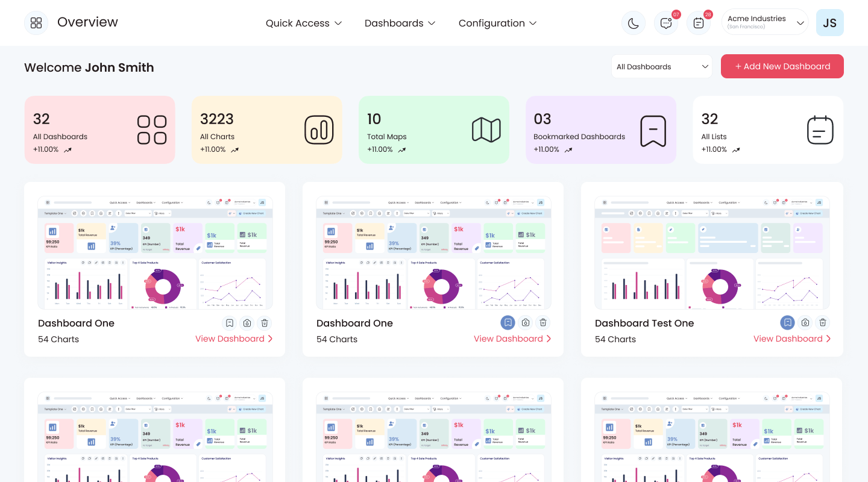Image resolution: width=868 pixels, height=482 pixels.
Task: Click the grid menu icon beside Overview
Action: pos(36,23)
